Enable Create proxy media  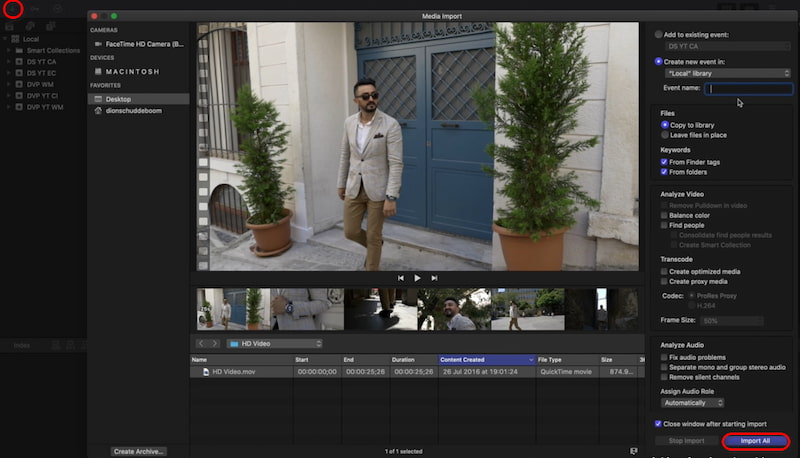click(664, 282)
